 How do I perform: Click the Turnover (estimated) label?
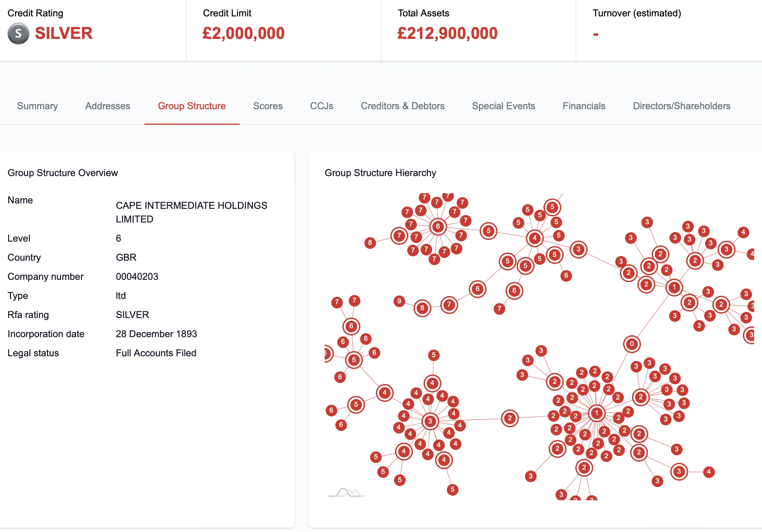[x=637, y=13]
